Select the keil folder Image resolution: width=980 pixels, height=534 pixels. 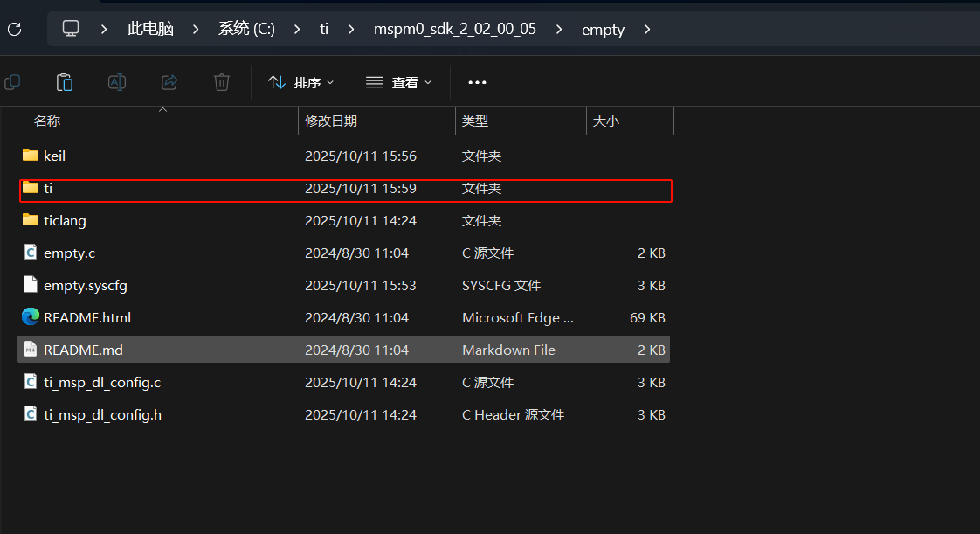pyautogui.click(x=54, y=156)
